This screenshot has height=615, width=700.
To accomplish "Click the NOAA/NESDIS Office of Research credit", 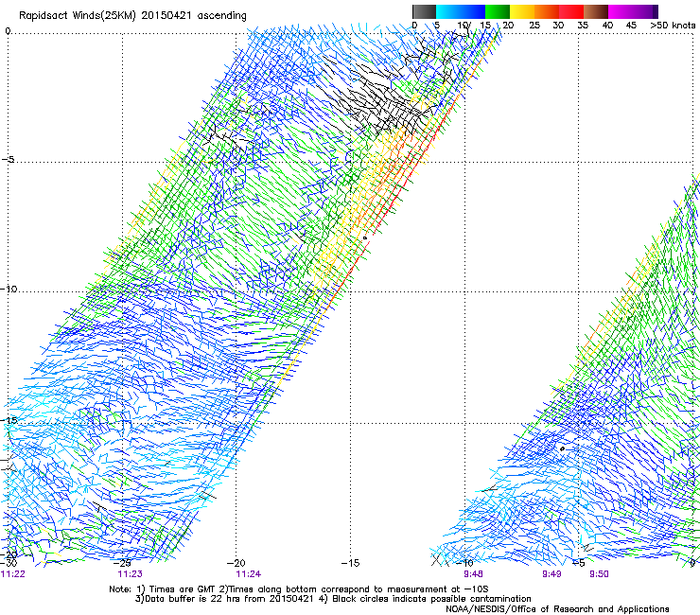I will [x=557, y=609].
